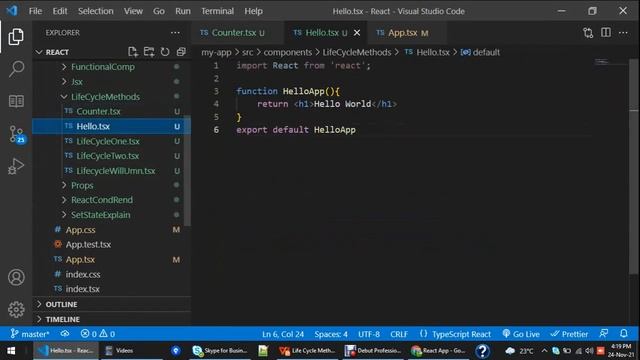
Task: Open the Terminal menu
Action: (x=217, y=11)
